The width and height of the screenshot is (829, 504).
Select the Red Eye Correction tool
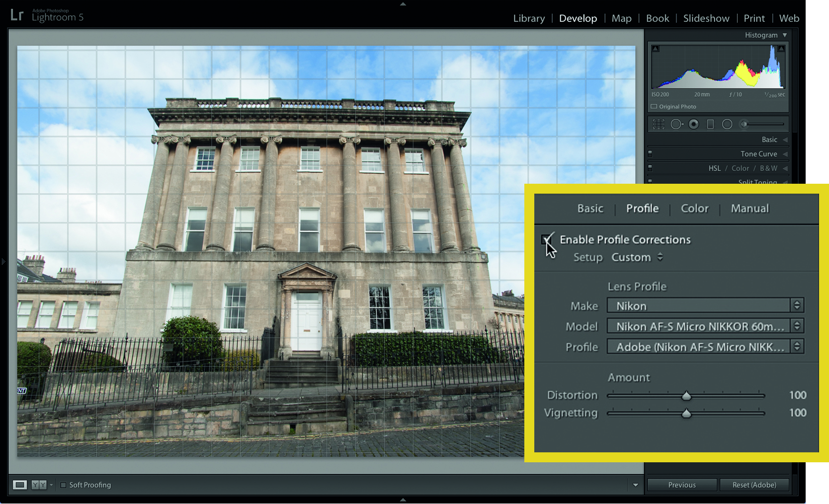point(694,124)
